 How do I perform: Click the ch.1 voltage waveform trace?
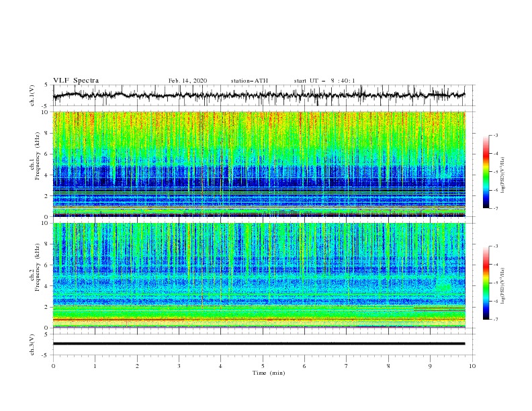259,95
